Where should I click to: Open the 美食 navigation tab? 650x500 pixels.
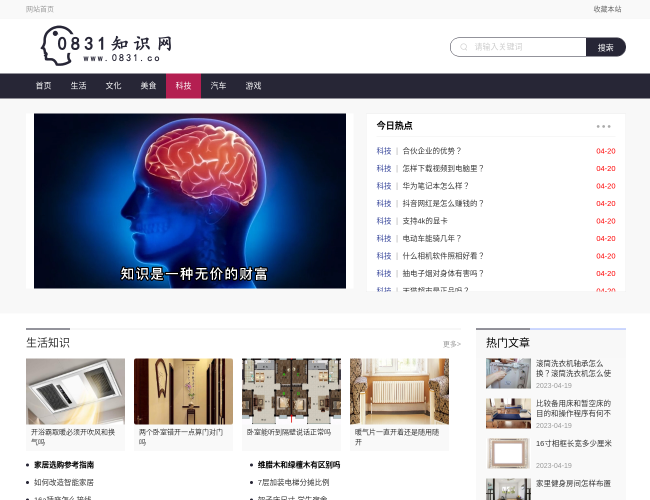(x=148, y=86)
